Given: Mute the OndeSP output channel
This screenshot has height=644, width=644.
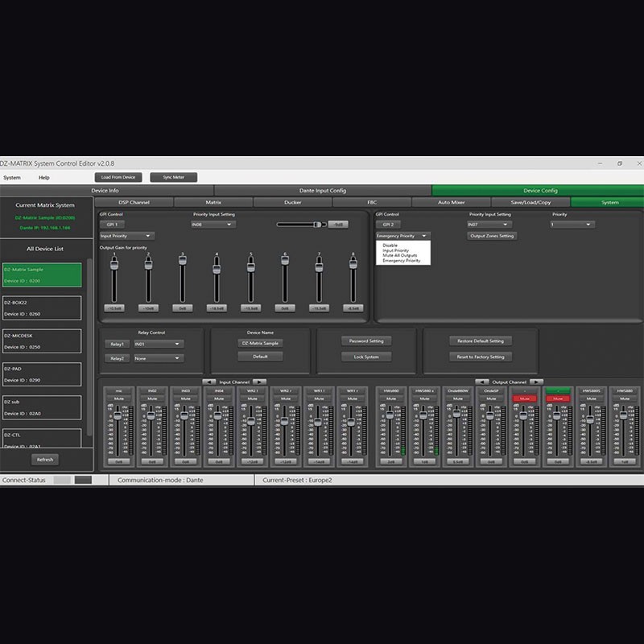Looking at the screenshot, I should (491, 398).
